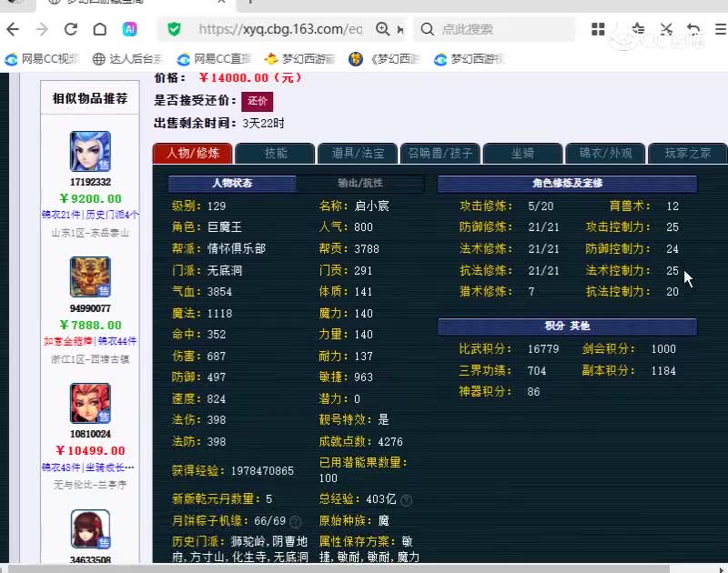Click the search magnifier icon
This screenshot has width=728, height=573.
coord(427,29)
